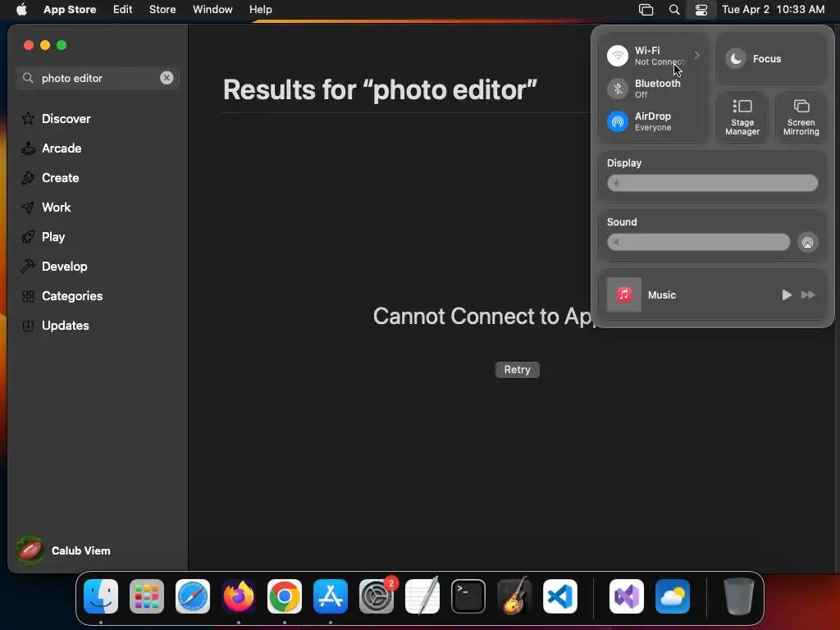Open System Settings from the Dock

point(377,596)
